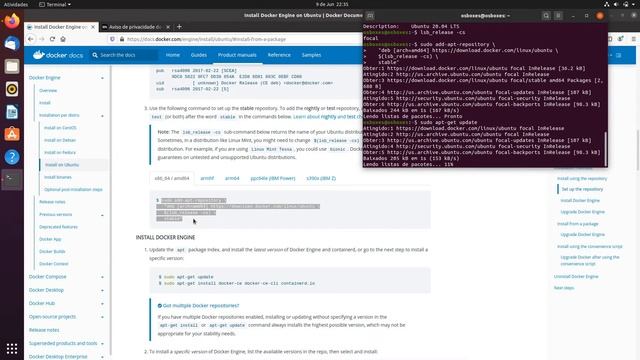The image size is (640, 360).
Task: Open the network status indicator
Action: pos(607,4)
